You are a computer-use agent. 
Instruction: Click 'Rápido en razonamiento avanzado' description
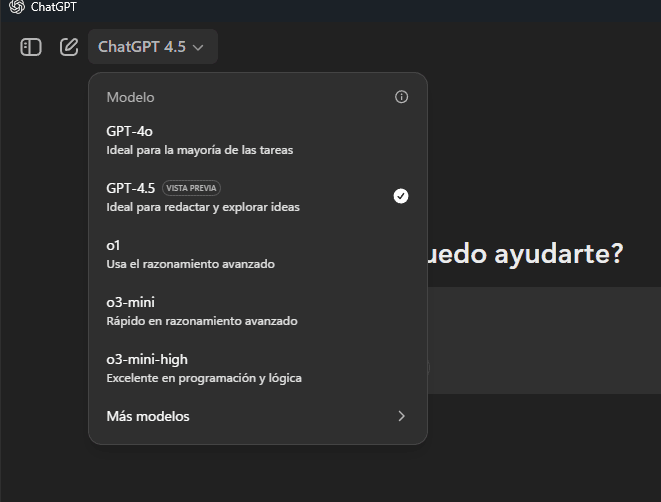point(202,321)
